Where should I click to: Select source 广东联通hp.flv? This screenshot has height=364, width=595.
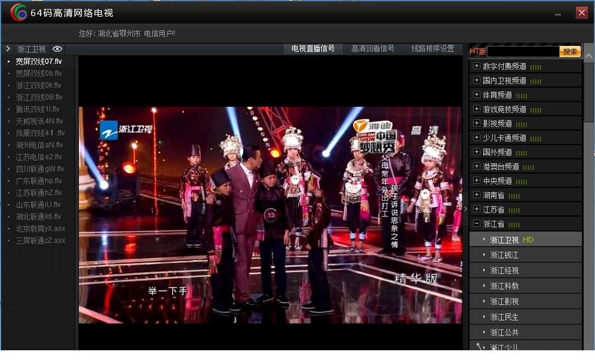click(x=39, y=181)
